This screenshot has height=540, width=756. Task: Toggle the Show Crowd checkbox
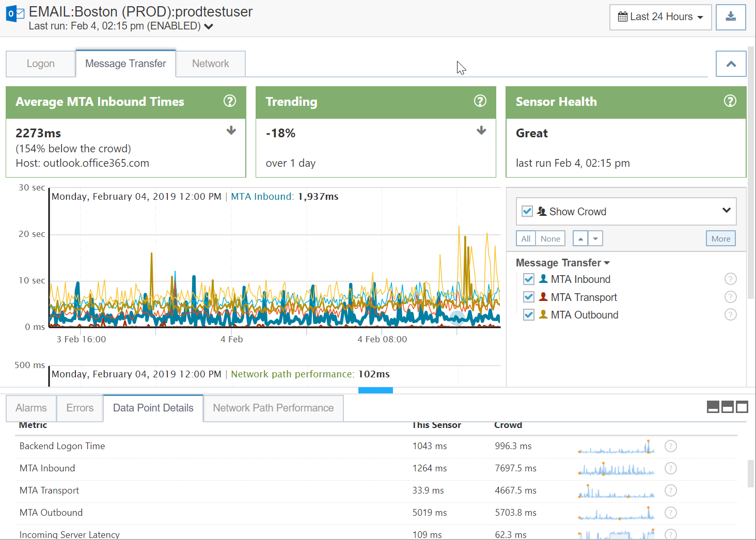[x=527, y=211]
